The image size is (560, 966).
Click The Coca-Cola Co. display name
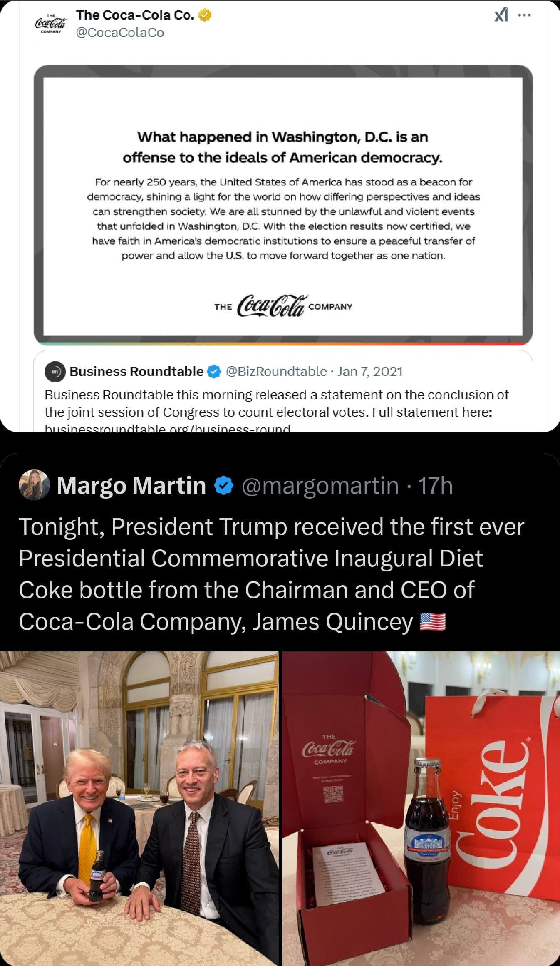[135, 15]
